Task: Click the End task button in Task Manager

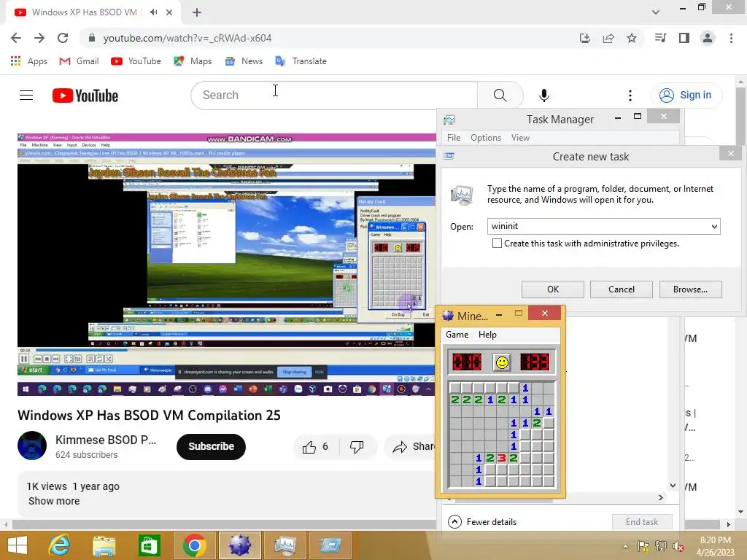Action: (642, 522)
